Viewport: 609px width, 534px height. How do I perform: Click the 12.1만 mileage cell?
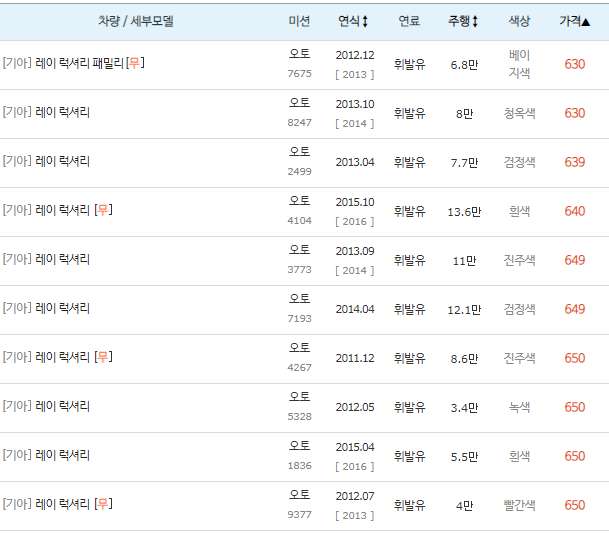click(x=464, y=310)
